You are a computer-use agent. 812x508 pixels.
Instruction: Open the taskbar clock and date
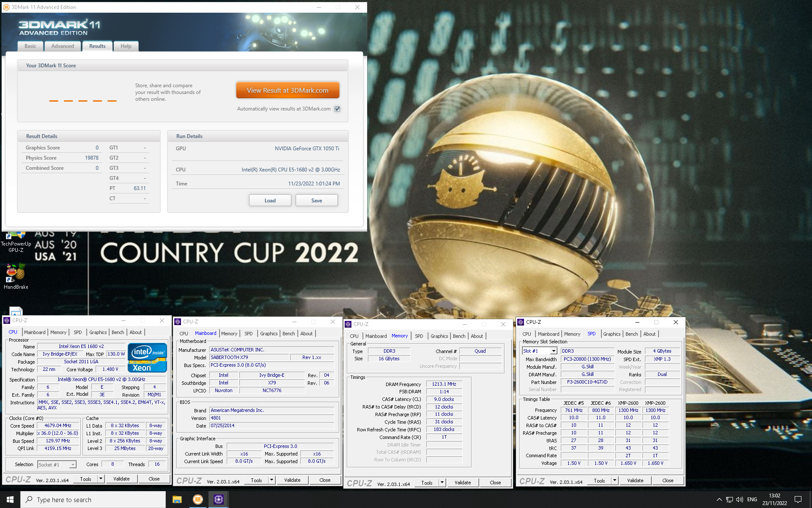click(774, 500)
